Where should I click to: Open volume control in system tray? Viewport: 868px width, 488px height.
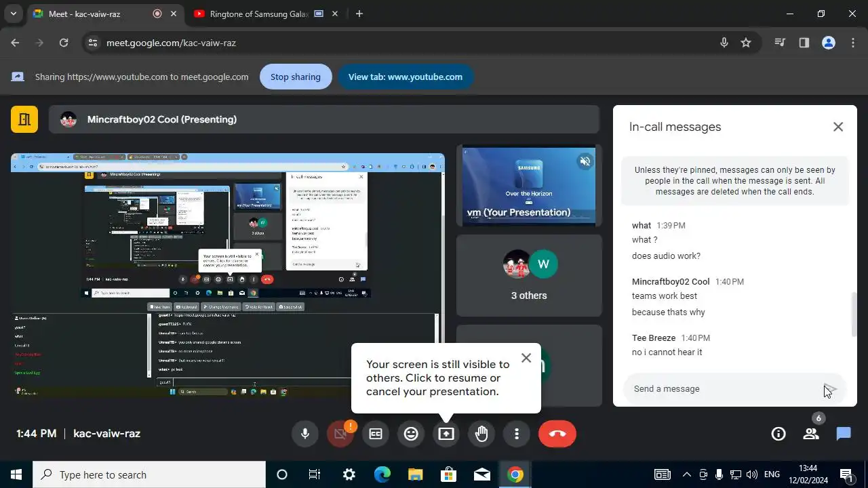[752, 474]
